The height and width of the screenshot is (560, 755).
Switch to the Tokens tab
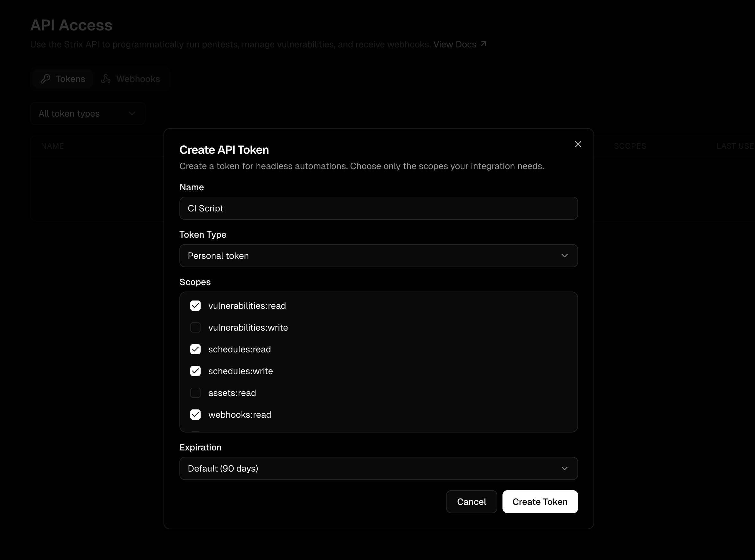63,79
